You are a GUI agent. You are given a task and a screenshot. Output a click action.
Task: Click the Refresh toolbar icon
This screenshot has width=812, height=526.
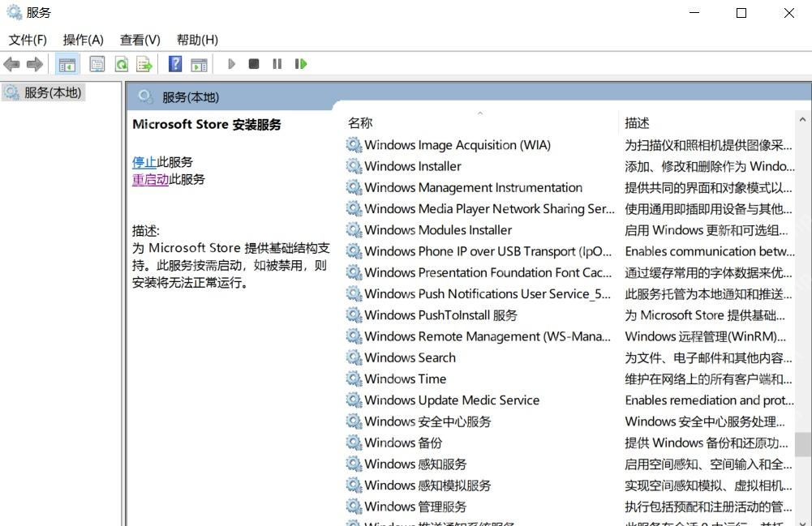tap(121, 64)
